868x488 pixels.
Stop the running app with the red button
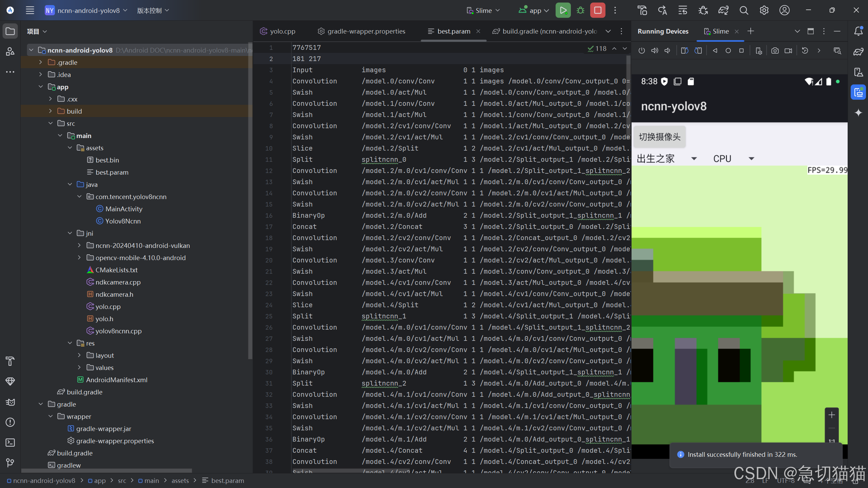598,10
